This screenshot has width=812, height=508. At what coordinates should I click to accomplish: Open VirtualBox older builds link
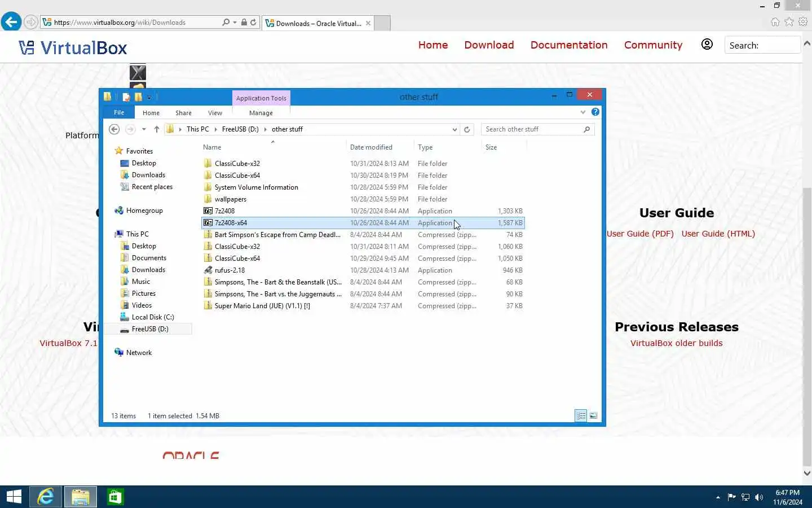[676, 343]
